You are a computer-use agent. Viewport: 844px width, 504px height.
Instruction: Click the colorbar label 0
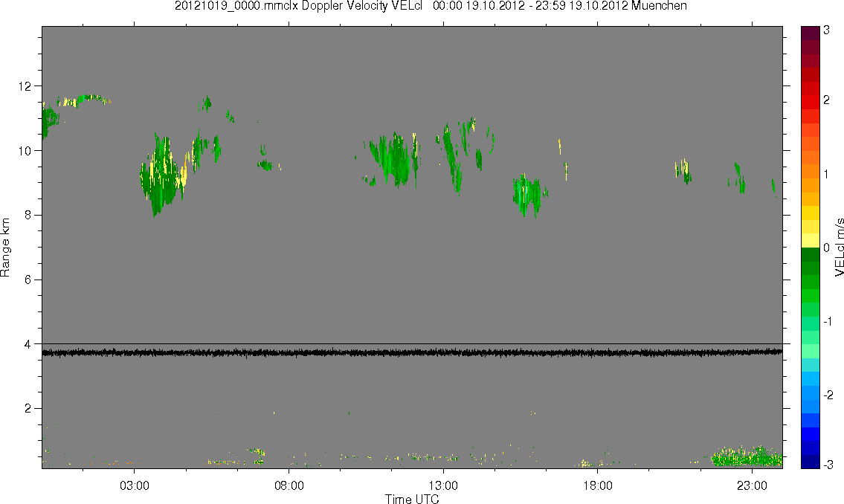pyautogui.click(x=827, y=248)
